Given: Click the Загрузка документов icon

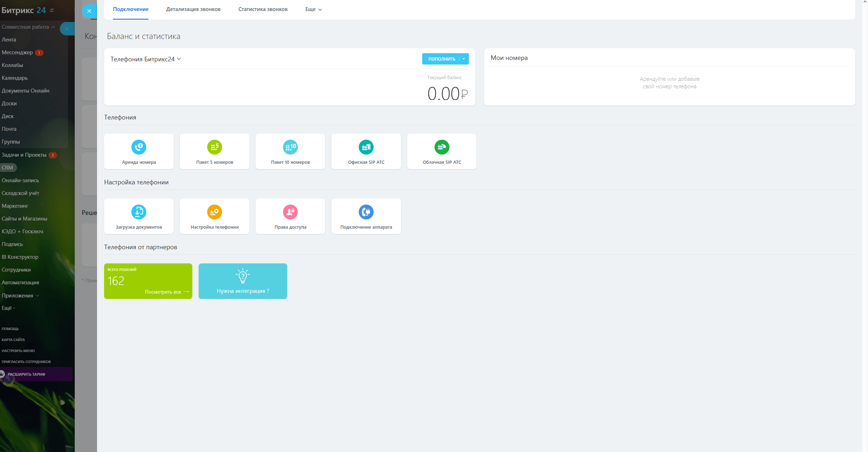Looking at the screenshot, I should pyautogui.click(x=139, y=212).
